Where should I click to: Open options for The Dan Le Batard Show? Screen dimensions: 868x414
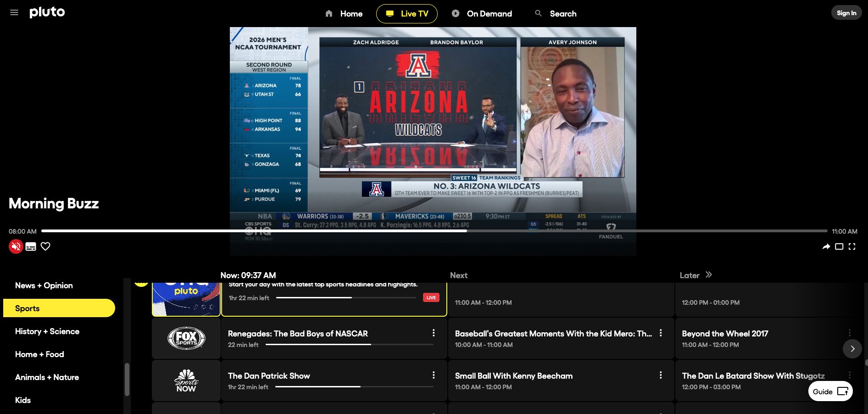[x=850, y=375]
